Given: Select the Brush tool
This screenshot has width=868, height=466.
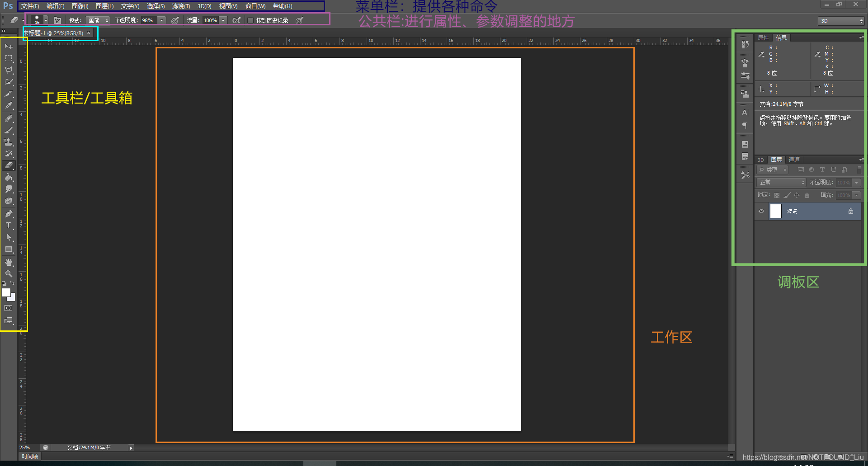Looking at the screenshot, I should tap(9, 130).
